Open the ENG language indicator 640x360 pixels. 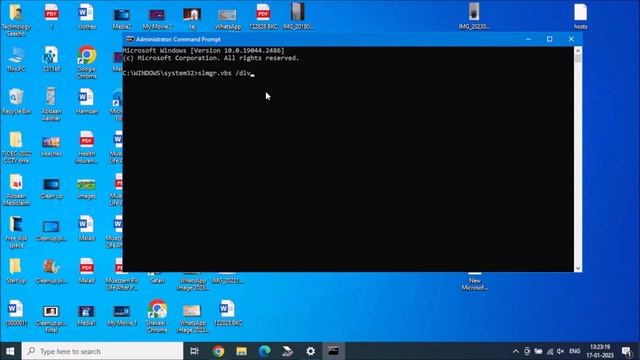(x=575, y=351)
